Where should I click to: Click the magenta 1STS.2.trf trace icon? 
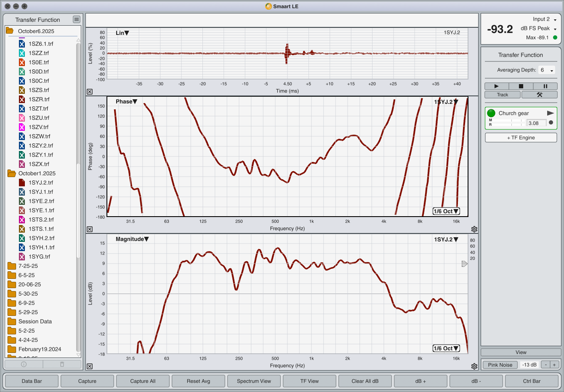[x=22, y=220]
